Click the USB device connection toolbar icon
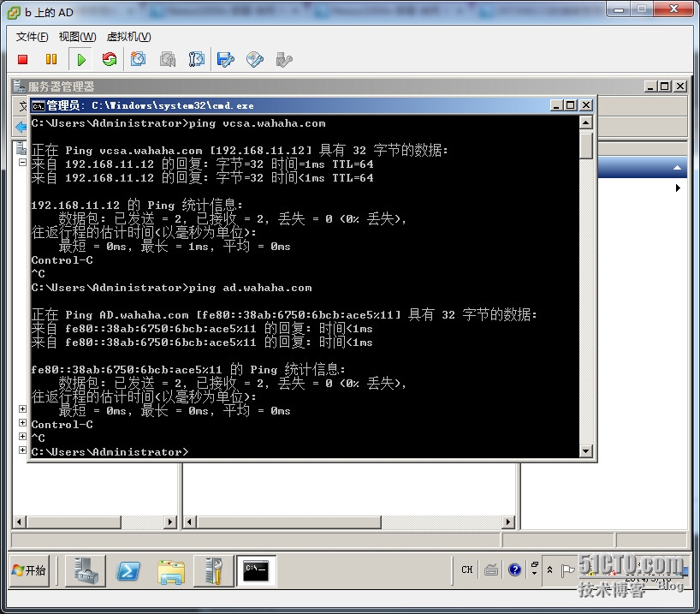Viewport: 700px width, 614px height. pos(284,59)
